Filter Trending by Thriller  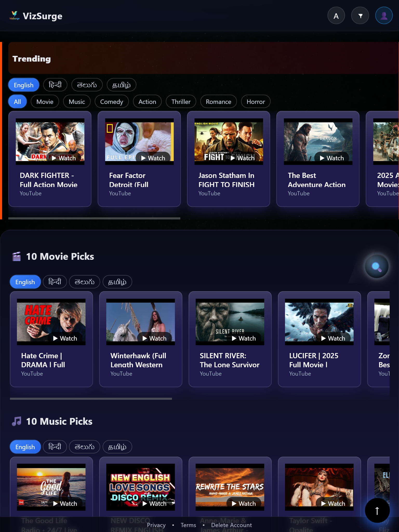coord(181,102)
